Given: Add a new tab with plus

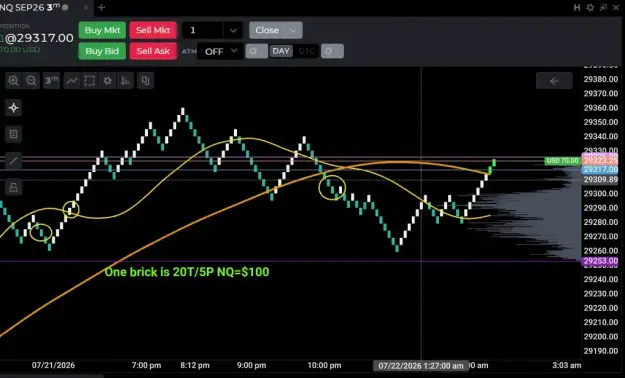Looking at the screenshot, I should pos(101,8).
